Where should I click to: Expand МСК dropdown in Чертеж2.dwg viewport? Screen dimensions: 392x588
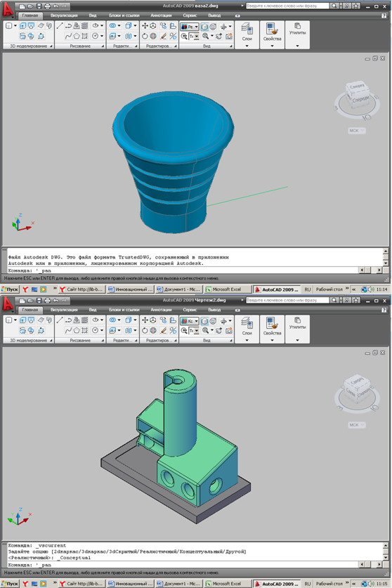click(357, 425)
